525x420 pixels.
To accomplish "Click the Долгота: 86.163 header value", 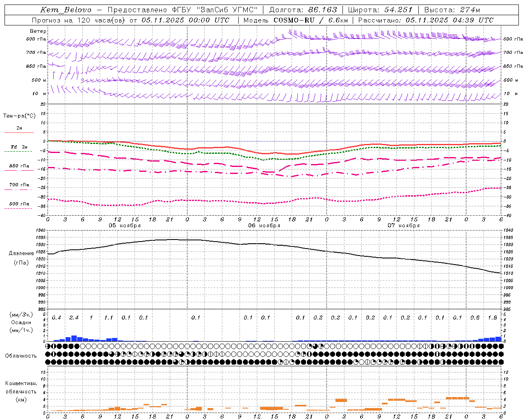I will coord(303,10).
